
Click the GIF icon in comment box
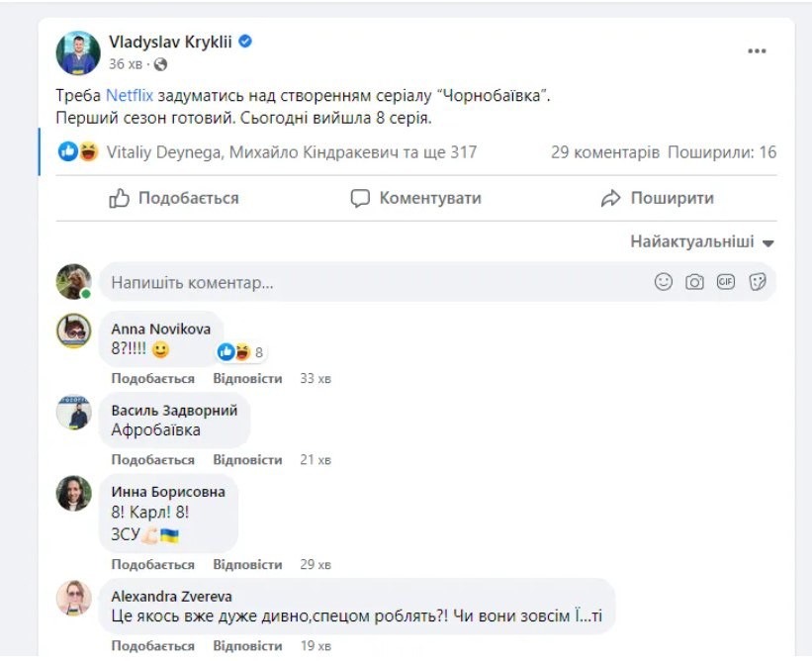726,282
